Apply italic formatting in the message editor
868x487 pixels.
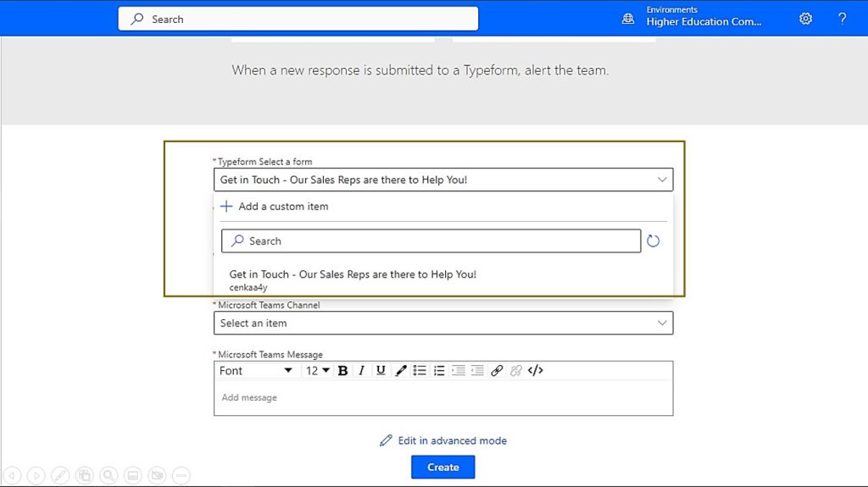coord(361,371)
